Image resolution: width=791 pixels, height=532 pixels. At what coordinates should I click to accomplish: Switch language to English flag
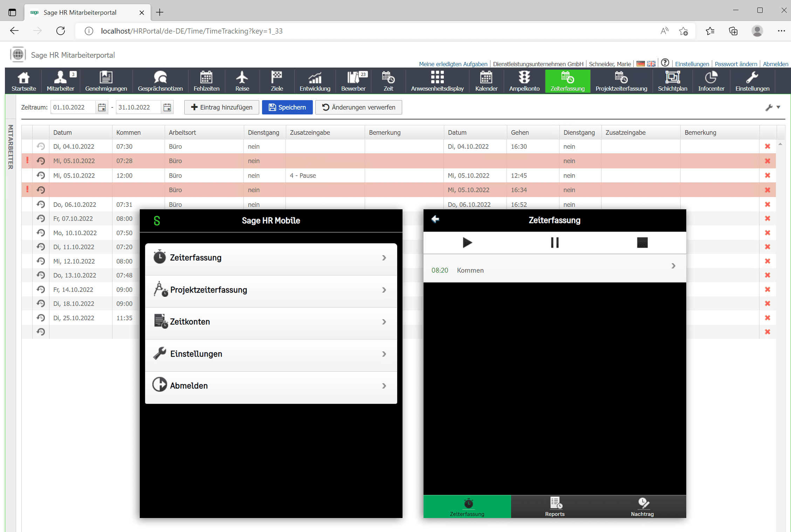[651, 64]
